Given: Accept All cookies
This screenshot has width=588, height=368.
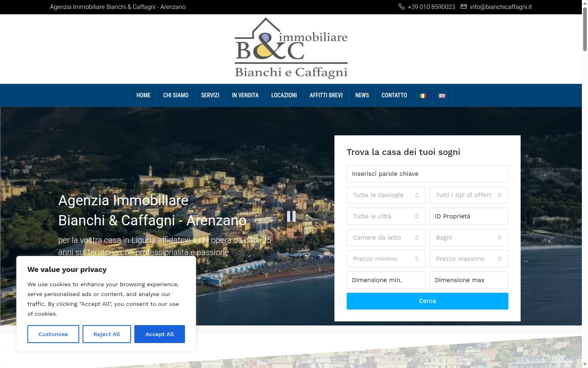Looking at the screenshot, I should pyautogui.click(x=160, y=334).
